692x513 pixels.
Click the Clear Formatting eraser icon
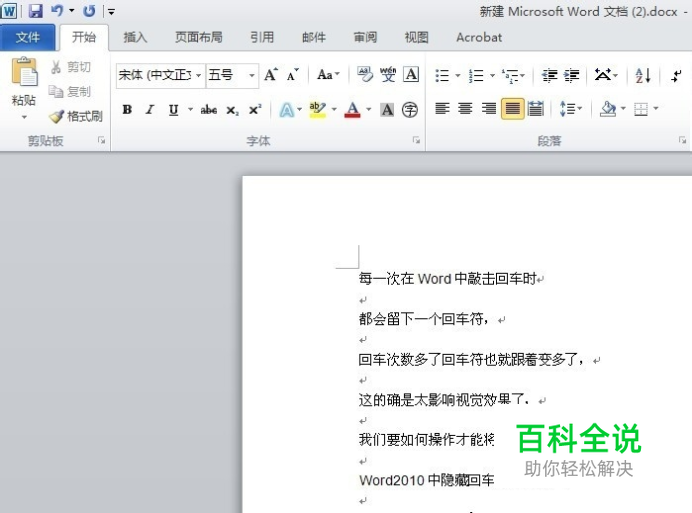point(365,75)
